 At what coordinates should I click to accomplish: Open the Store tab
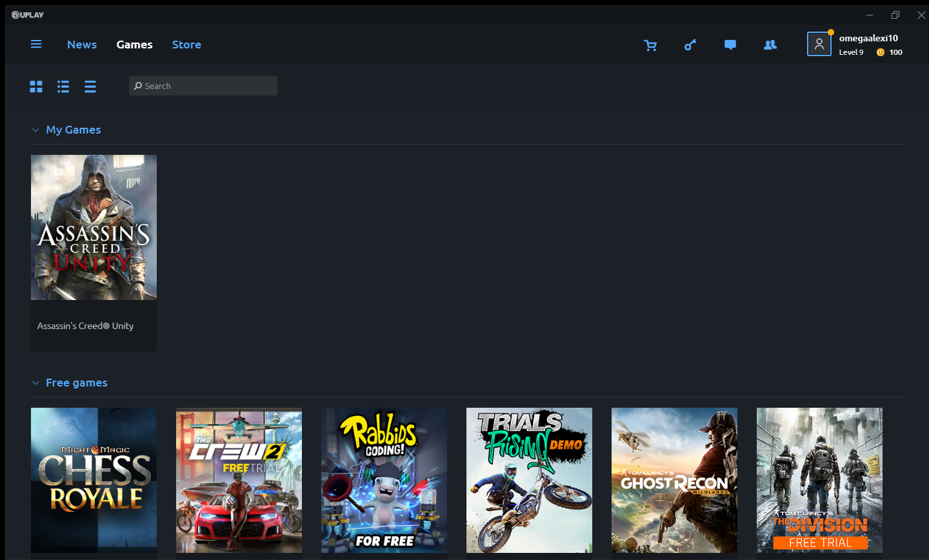186,45
